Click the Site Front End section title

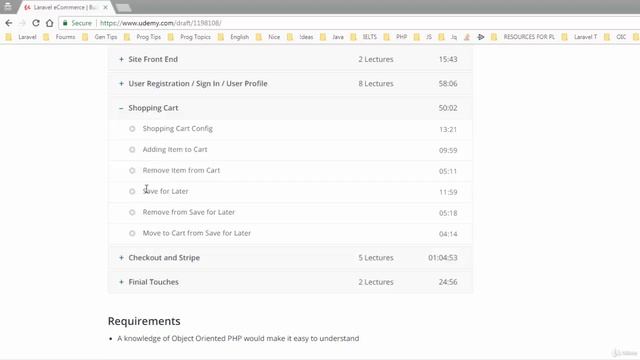pyautogui.click(x=153, y=59)
